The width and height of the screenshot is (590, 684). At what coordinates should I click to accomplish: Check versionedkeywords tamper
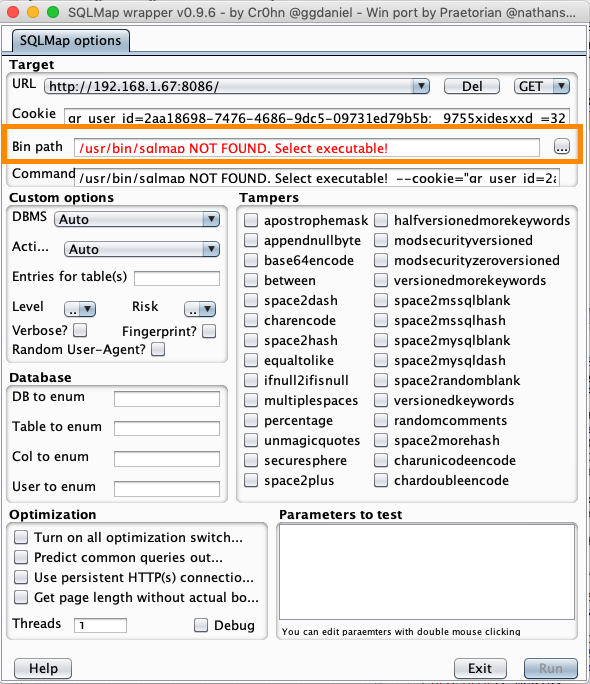pyautogui.click(x=381, y=400)
